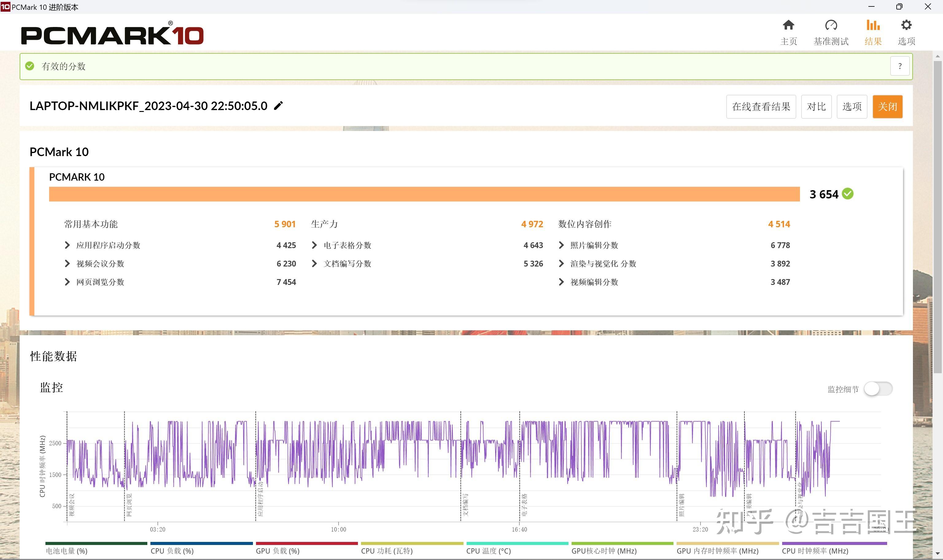This screenshot has width=943, height=560.
Task: Toggle the GPU 负载 (%) legend series
Action: (x=277, y=551)
